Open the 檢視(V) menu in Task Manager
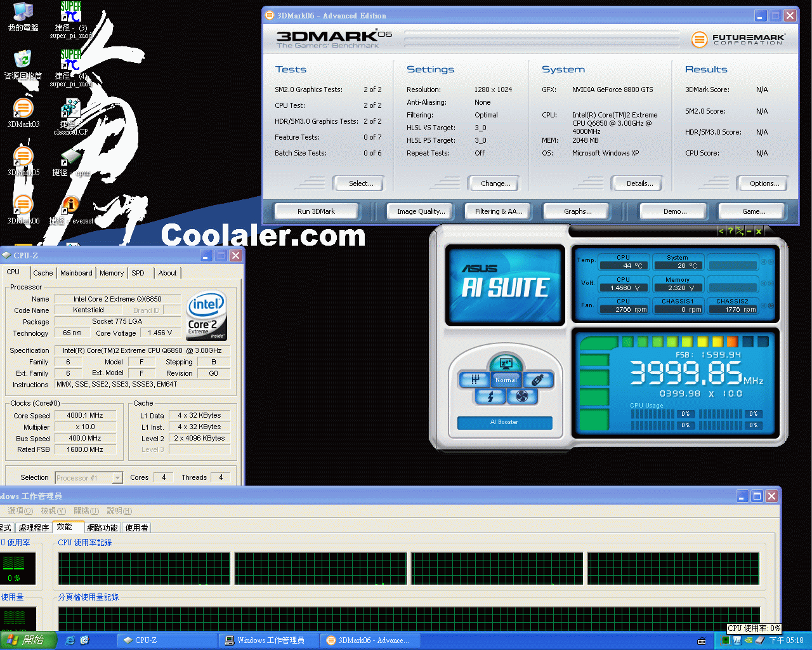Screen dimensions: 812x650 53,511
